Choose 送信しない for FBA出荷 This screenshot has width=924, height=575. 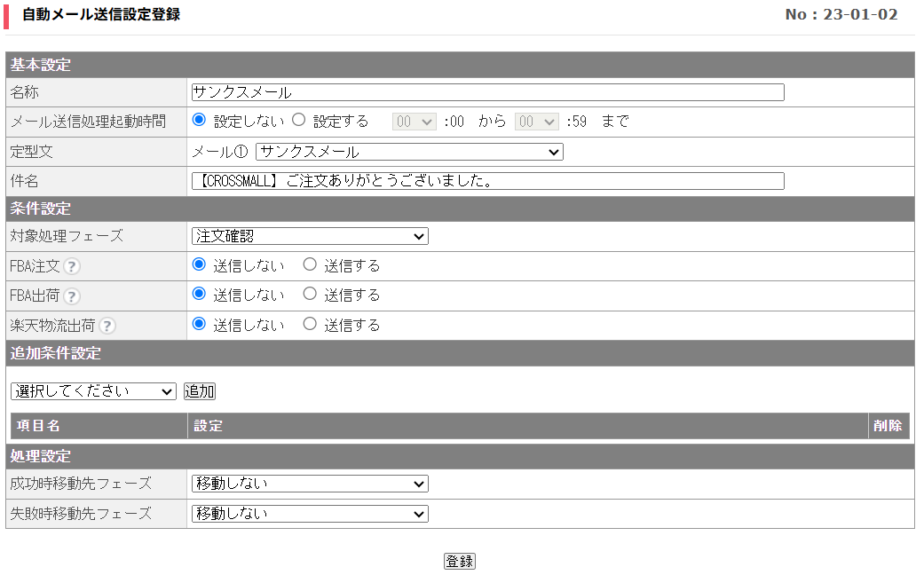199,294
